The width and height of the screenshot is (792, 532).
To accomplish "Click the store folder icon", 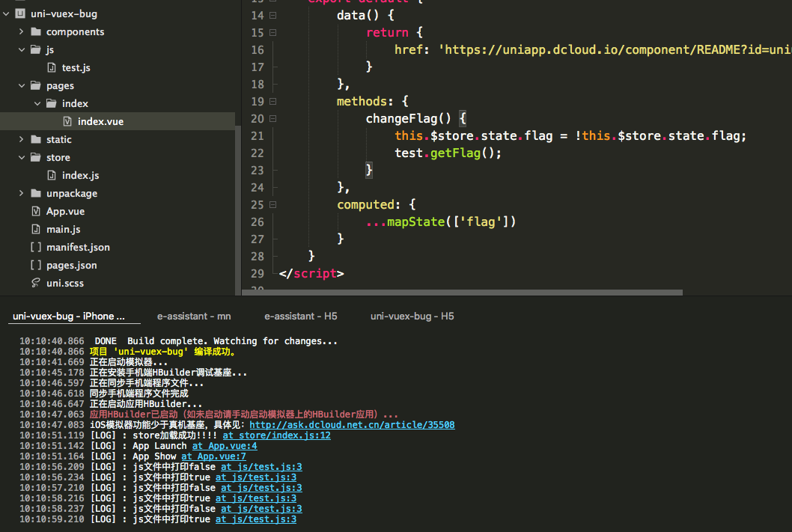I will point(36,157).
